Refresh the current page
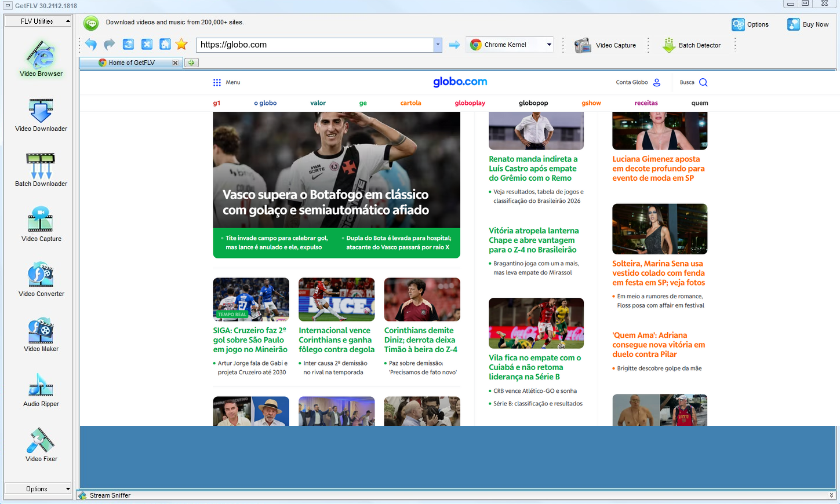The width and height of the screenshot is (840, 504). [x=128, y=45]
